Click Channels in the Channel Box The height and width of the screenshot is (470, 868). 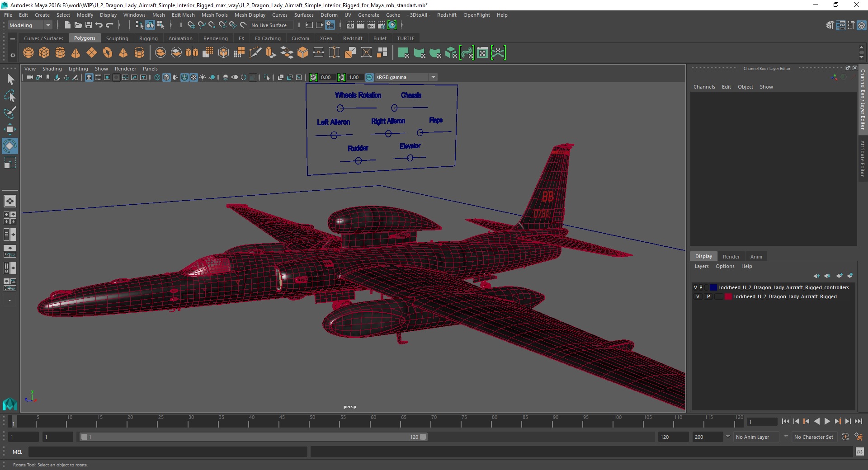[x=704, y=87]
